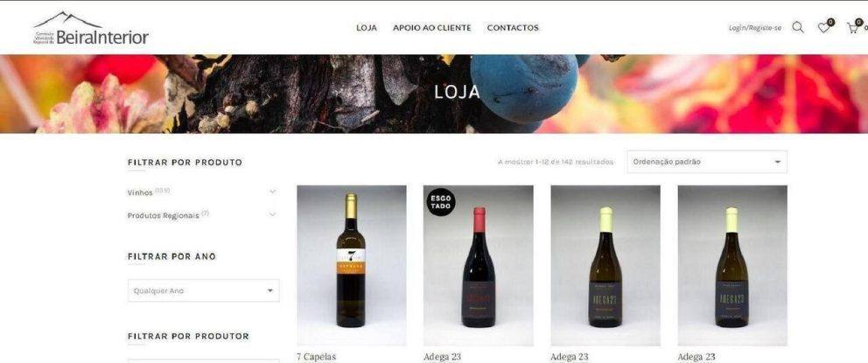
Task: Open the shopping cart icon
Action: 852,28
